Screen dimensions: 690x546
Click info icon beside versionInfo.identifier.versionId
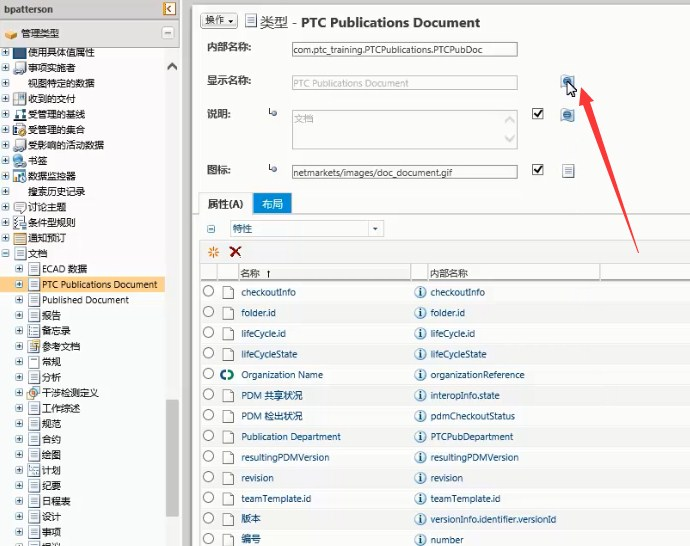(420, 519)
